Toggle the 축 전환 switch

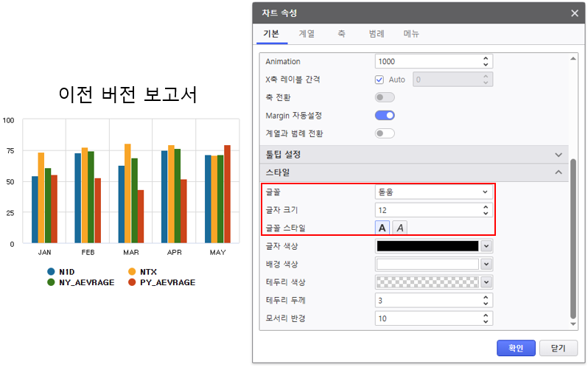point(385,97)
